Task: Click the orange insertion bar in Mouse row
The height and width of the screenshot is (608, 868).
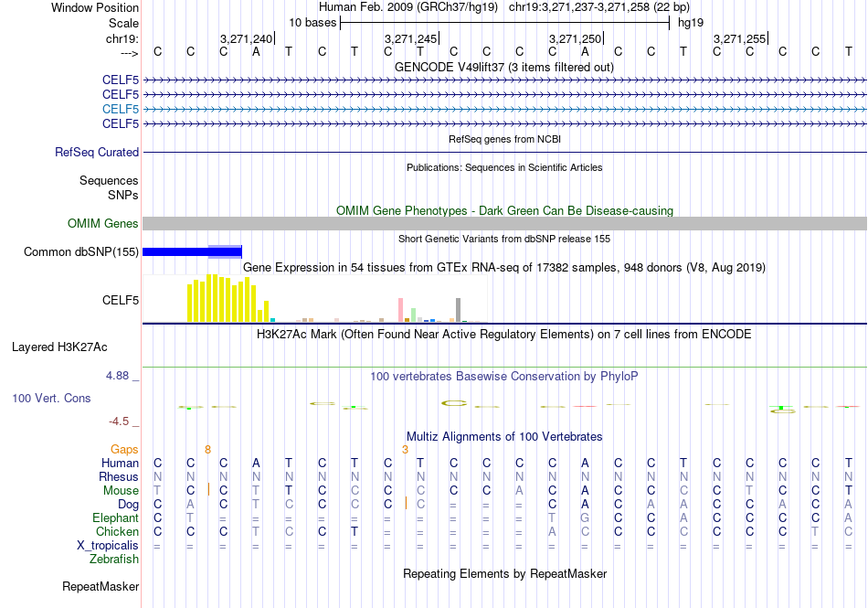Action: (208, 489)
